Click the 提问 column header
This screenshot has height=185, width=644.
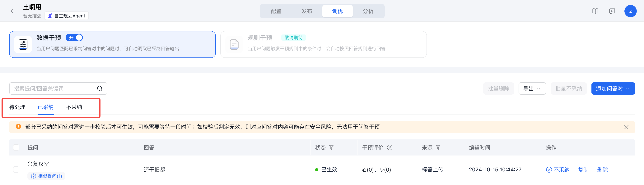(33, 147)
